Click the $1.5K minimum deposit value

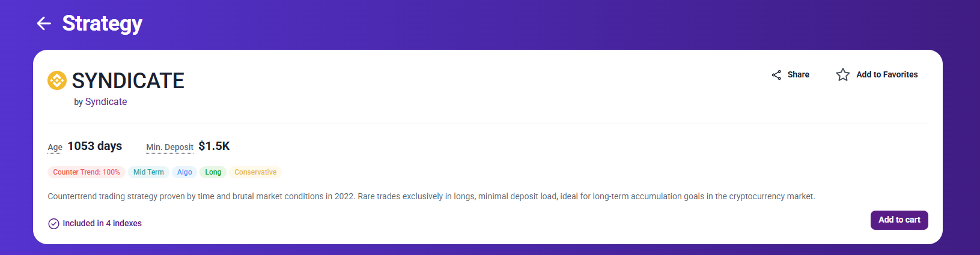click(214, 146)
